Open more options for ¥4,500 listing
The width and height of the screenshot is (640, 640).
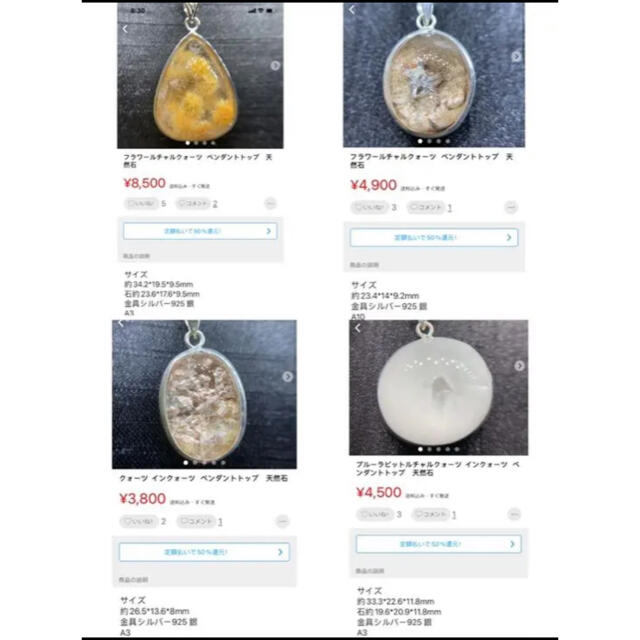[514, 514]
